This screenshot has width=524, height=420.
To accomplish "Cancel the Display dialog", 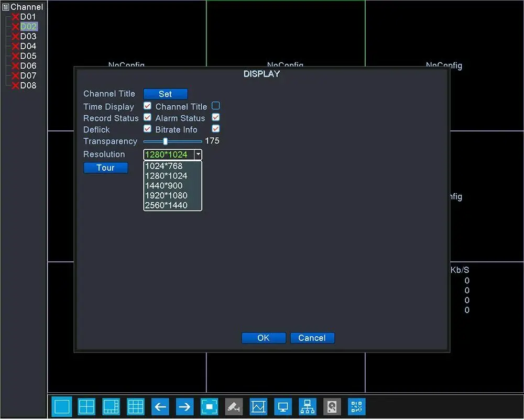I will coord(312,338).
